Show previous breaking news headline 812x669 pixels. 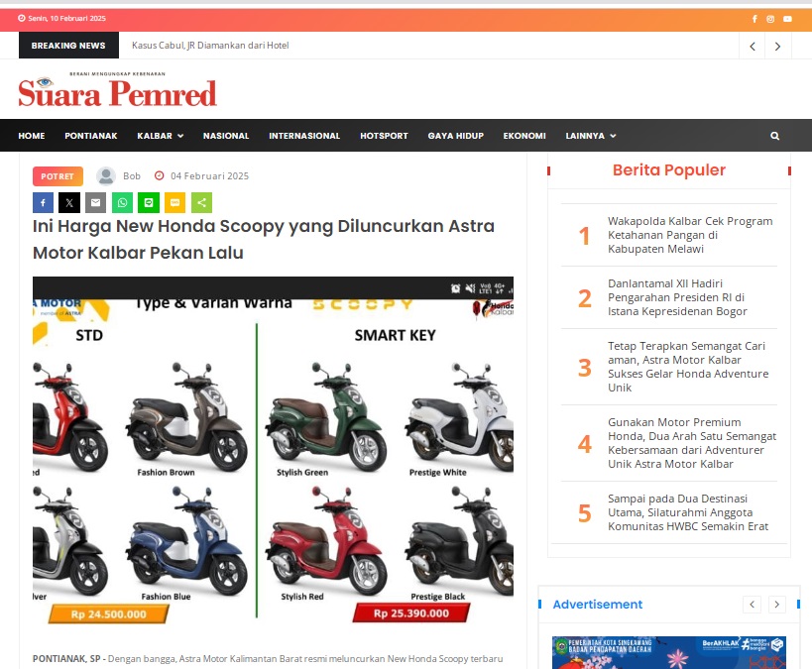pyautogui.click(x=753, y=46)
